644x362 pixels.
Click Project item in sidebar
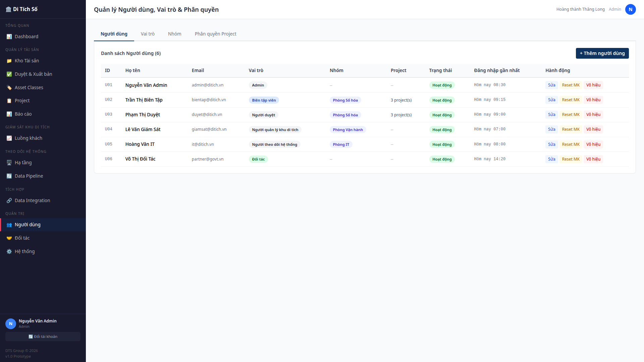[22, 101]
